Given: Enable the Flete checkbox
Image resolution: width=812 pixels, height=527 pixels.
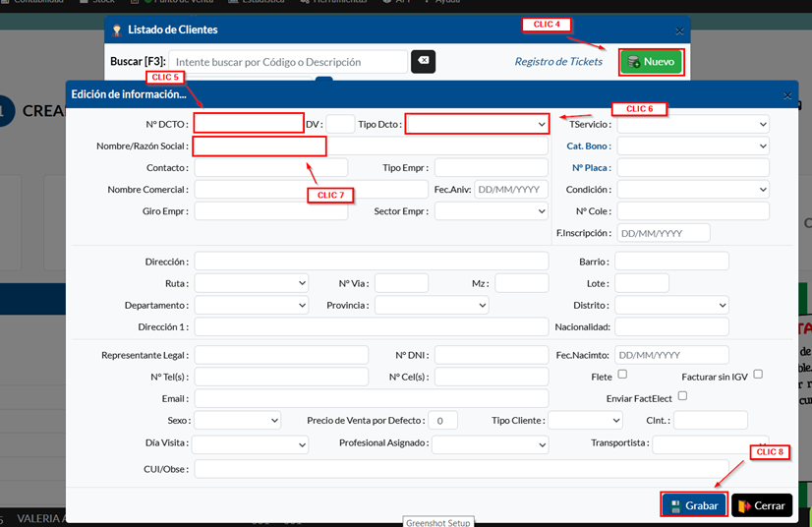Looking at the screenshot, I should tap(622, 375).
